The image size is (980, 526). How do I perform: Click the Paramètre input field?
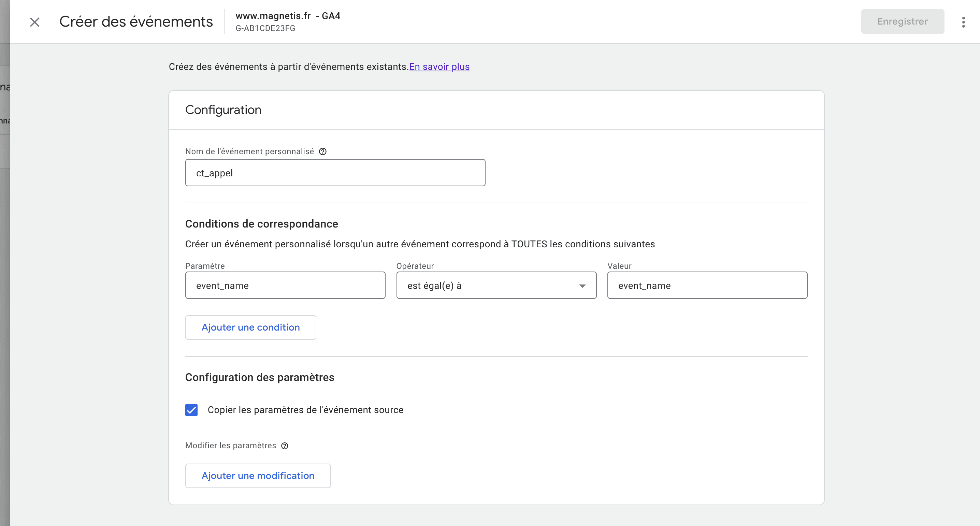(285, 285)
